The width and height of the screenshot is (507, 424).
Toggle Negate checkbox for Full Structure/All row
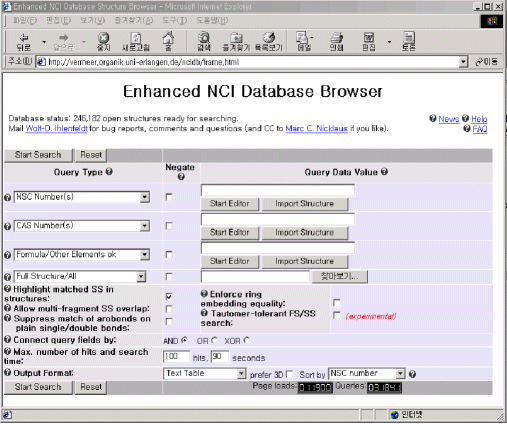pos(169,276)
